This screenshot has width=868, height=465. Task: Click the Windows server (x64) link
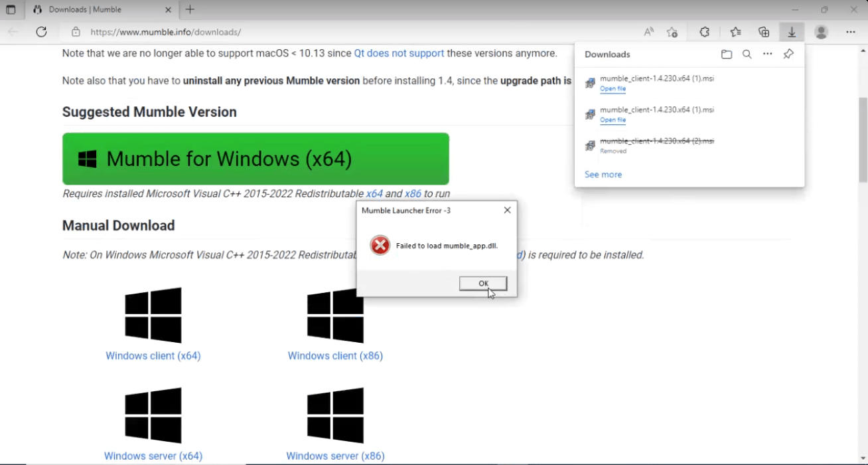point(153,456)
